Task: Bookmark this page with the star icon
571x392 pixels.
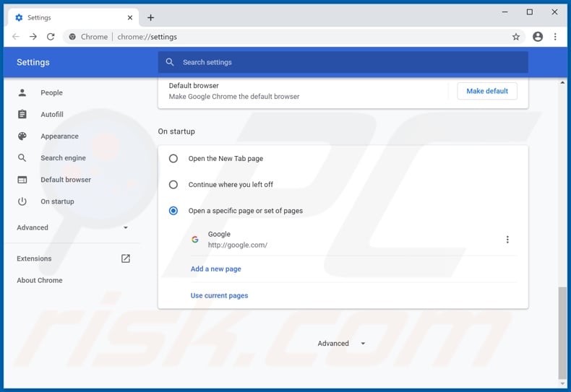Action: pos(515,36)
